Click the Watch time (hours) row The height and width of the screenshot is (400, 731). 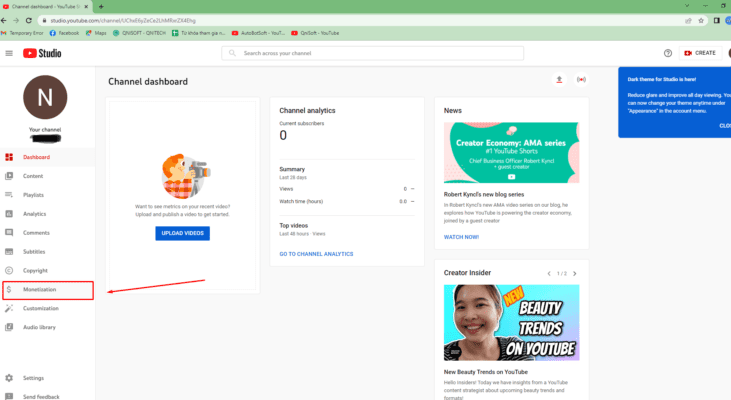click(347, 201)
